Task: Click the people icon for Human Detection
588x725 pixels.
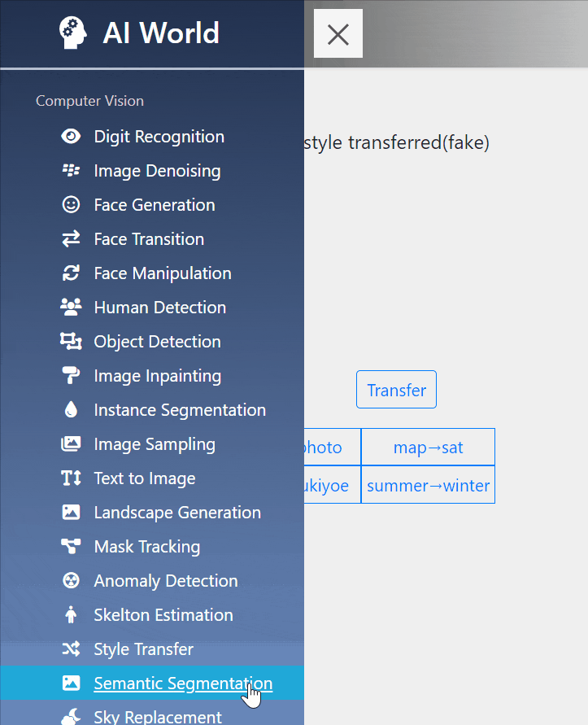Action: pyautogui.click(x=71, y=307)
